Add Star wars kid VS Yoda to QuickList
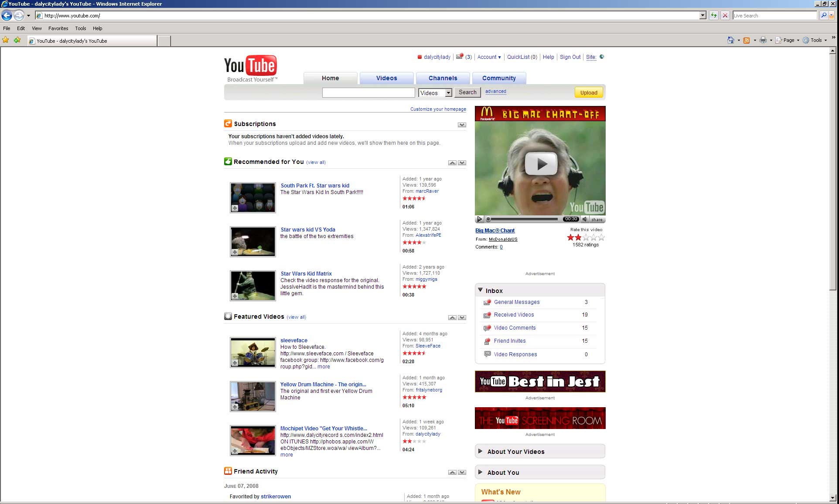The height and width of the screenshot is (504, 839). coord(235,252)
